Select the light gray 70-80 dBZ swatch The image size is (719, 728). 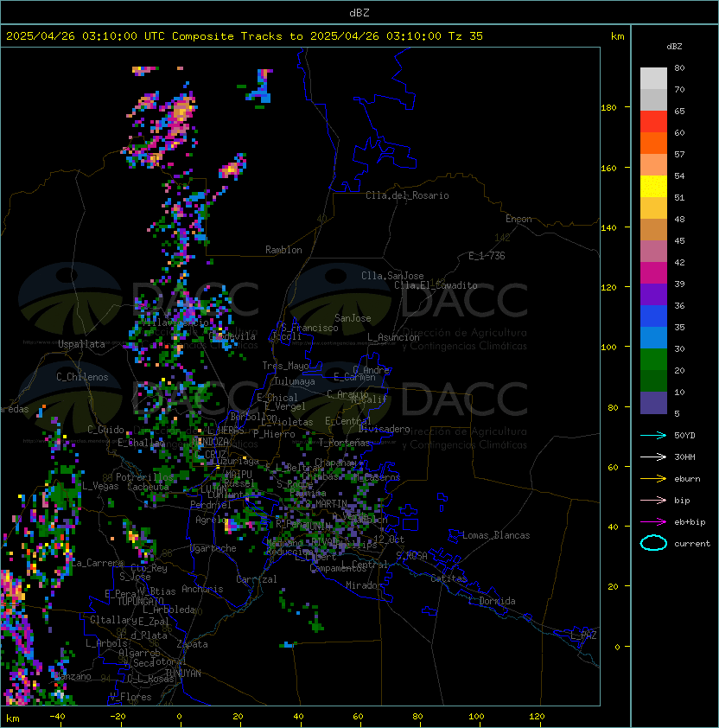(x=653, y=79)
